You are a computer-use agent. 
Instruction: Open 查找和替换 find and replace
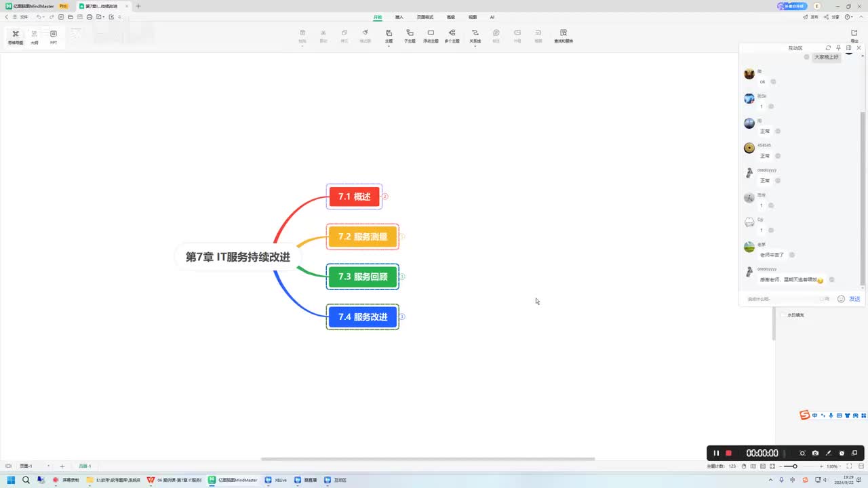[564, 36]
